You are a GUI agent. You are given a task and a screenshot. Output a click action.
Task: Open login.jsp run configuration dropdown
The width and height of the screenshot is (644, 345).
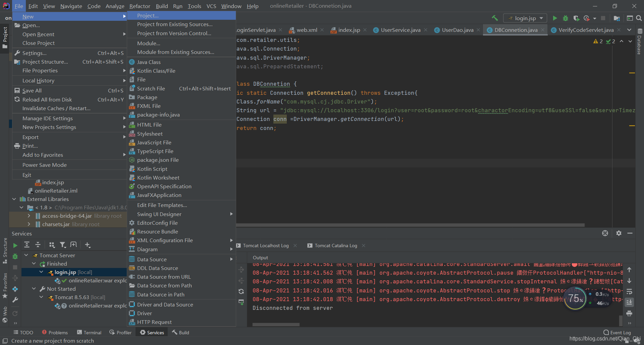pyautogui.click(x=525, y=18)
